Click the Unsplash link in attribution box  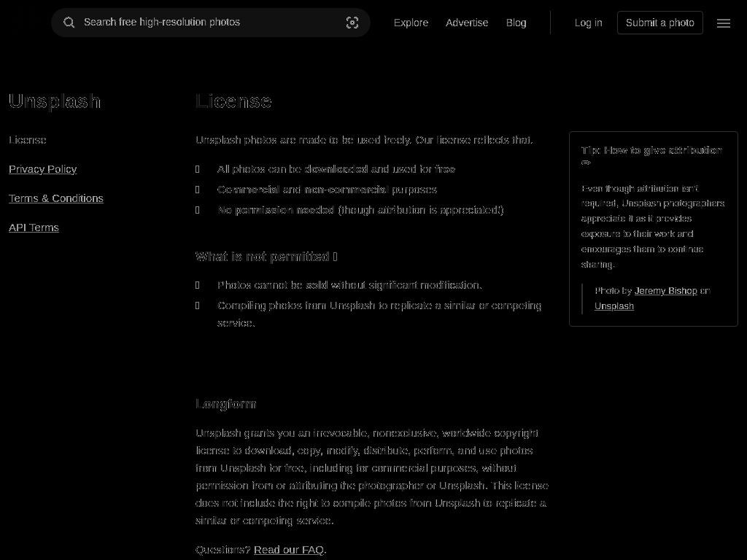coord(614,306)
